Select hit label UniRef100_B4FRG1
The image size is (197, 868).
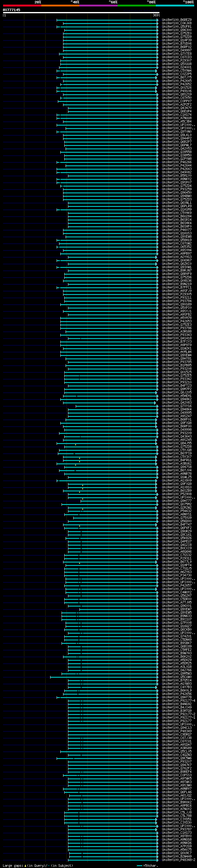(177, 460)
